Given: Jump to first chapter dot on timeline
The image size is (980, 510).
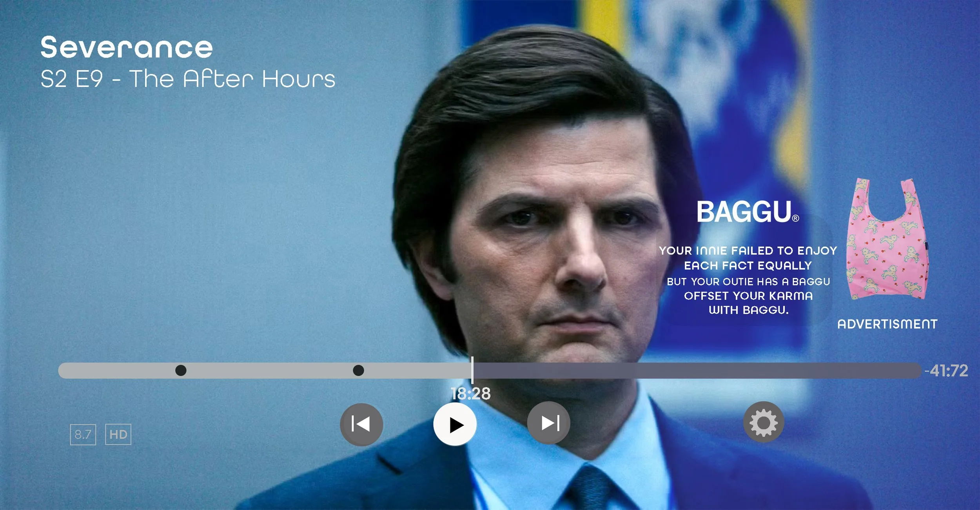Looking at the screenshot, I should [x=181, y=370].
